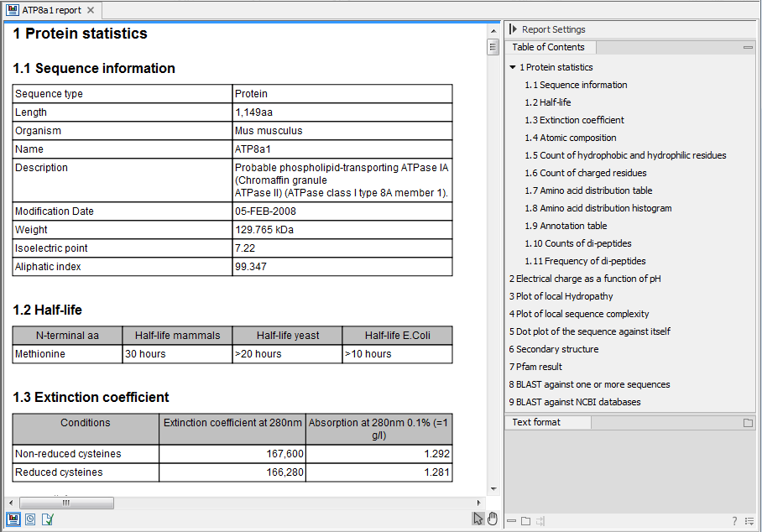Expand the Text format group
This screenshot has height=532, width=762.
(748, 423)
